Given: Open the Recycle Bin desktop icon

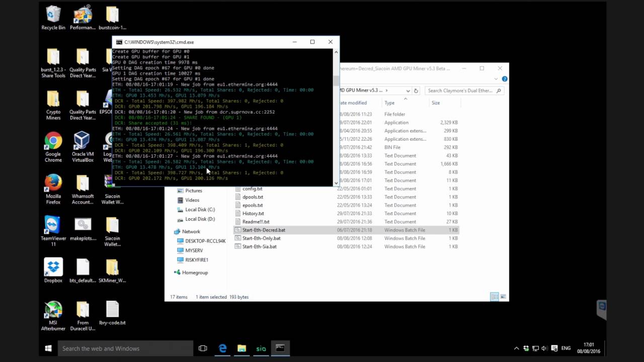Looking at the screenshot, I should (x=53, y=18).
